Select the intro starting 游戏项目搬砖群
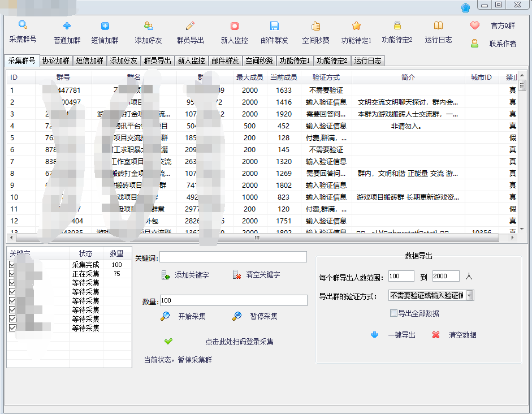Viewport: 532px width, 414px height. pyautogui.click(x=408, y=197)
